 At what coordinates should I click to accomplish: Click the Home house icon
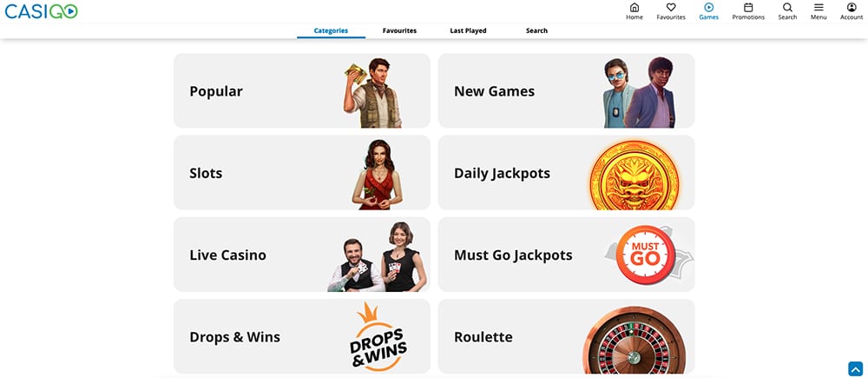(635, 7)
